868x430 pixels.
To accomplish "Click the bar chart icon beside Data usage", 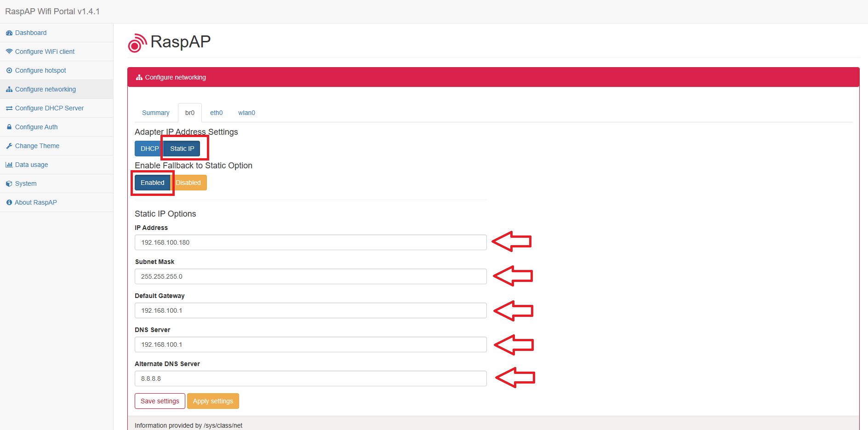I will point(9,165).
